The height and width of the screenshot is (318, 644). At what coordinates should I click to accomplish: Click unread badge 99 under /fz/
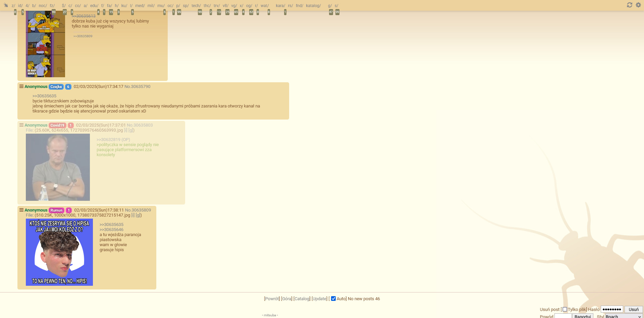[54, 12]
